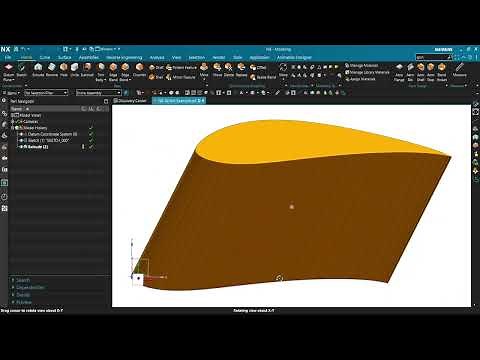Open the Menu dropdown on selection bar
This screenshot has height=360, width=480.
point(12,93)
